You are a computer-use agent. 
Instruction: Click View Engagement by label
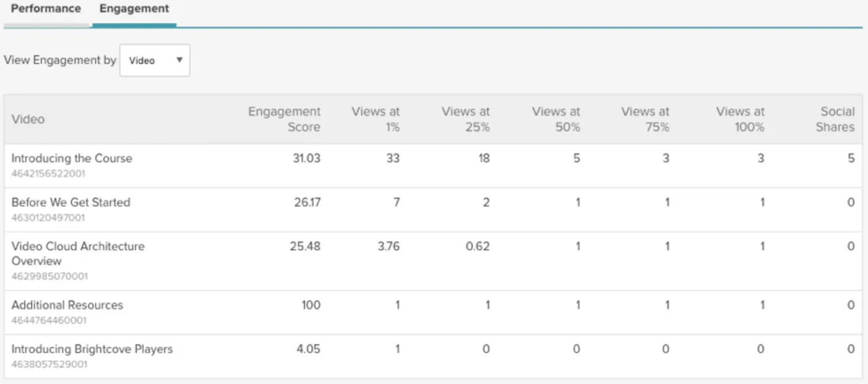[60, 60]
